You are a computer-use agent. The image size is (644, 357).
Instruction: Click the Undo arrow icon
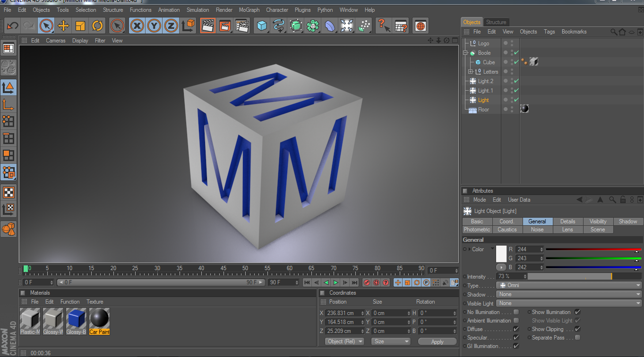click(x=12, y=25)
